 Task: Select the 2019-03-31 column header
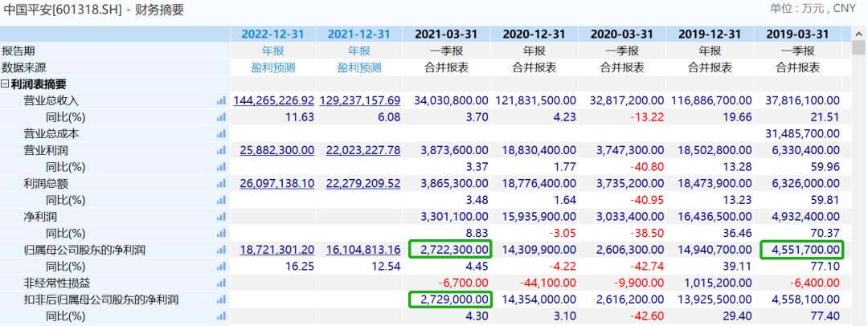point(797,35)
